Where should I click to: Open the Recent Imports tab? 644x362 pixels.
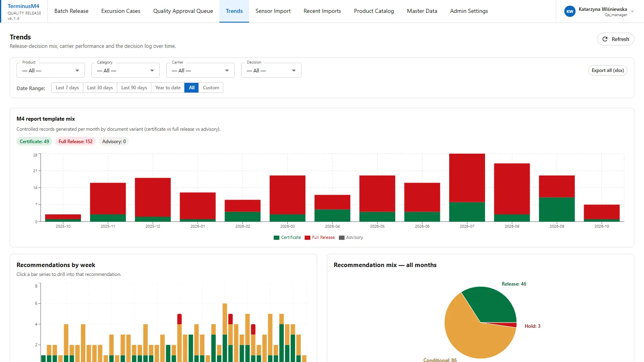[322, 11]
